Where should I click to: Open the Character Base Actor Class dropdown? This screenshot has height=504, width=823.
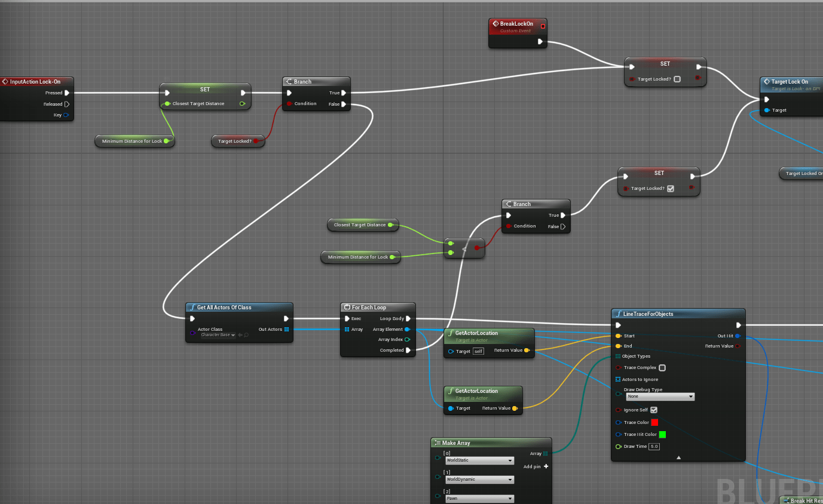pyautogui.click(x=218, y=335)
